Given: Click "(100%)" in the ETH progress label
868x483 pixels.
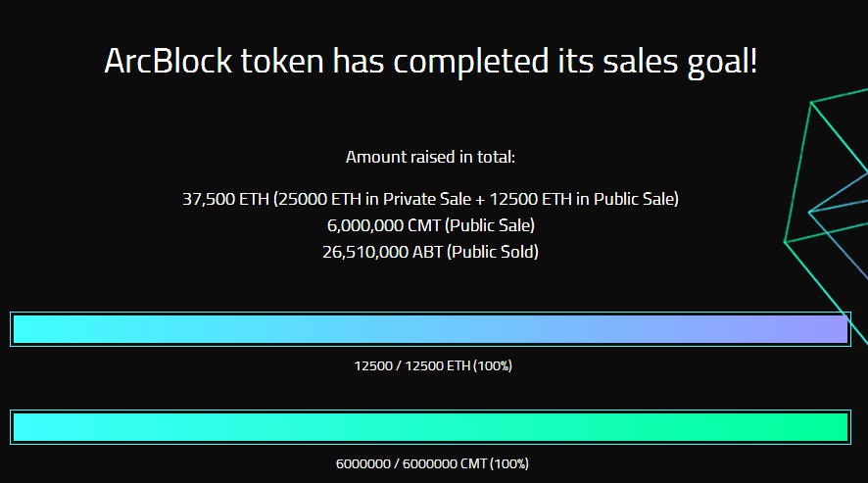Looking at the screenshot, I should tap(493, 365).
